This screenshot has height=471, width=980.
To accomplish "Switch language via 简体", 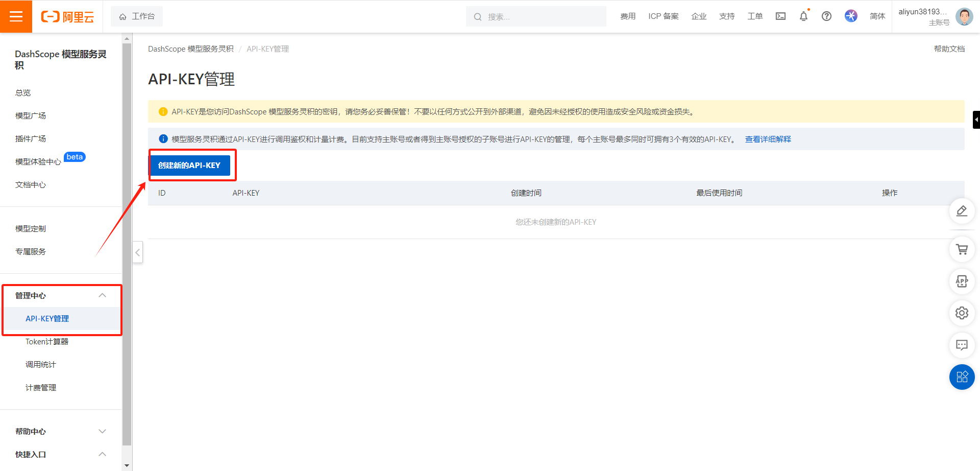I will 877,16.
